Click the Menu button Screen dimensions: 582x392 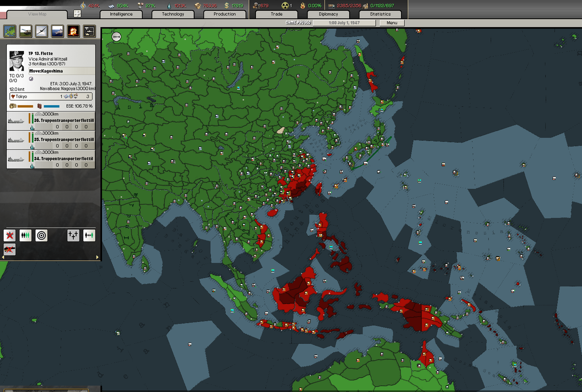coord(392,23)
